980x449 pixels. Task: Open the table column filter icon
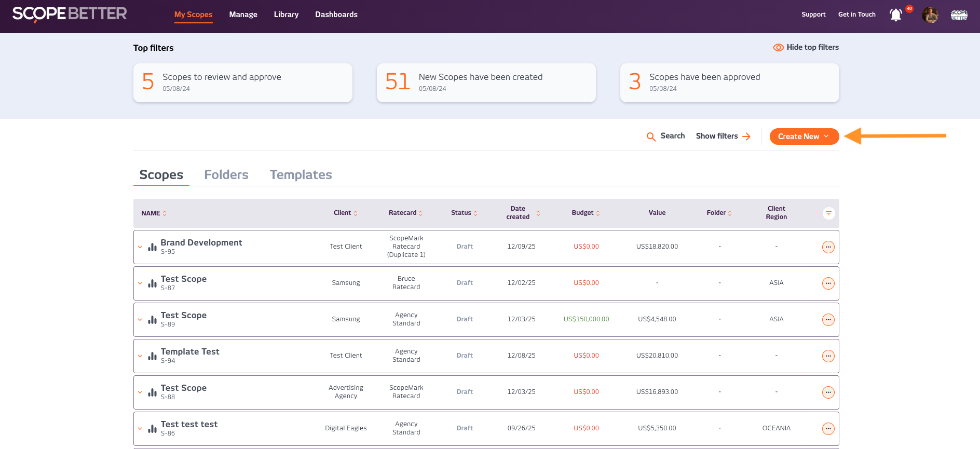828,213
